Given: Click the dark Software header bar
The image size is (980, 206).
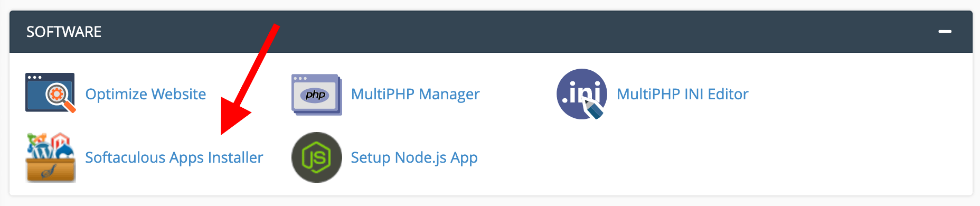Looking at the screenshot, I should click(x=491, y=32).
